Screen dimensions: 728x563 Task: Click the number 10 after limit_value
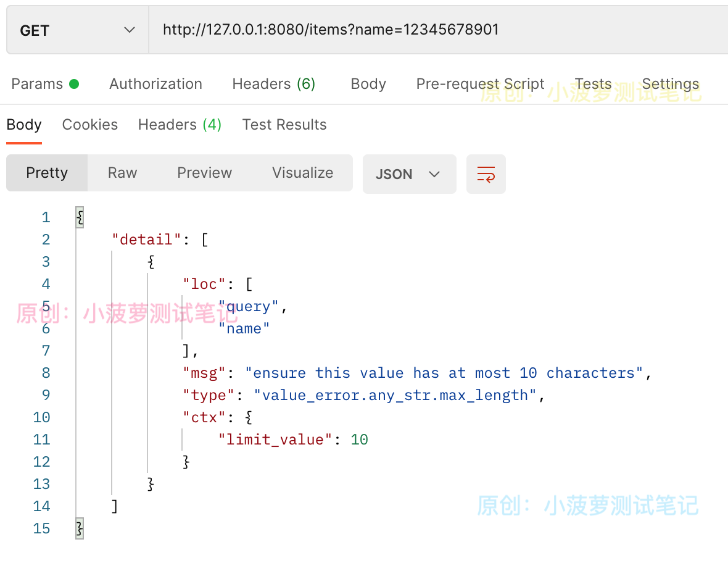pos(359,440)
